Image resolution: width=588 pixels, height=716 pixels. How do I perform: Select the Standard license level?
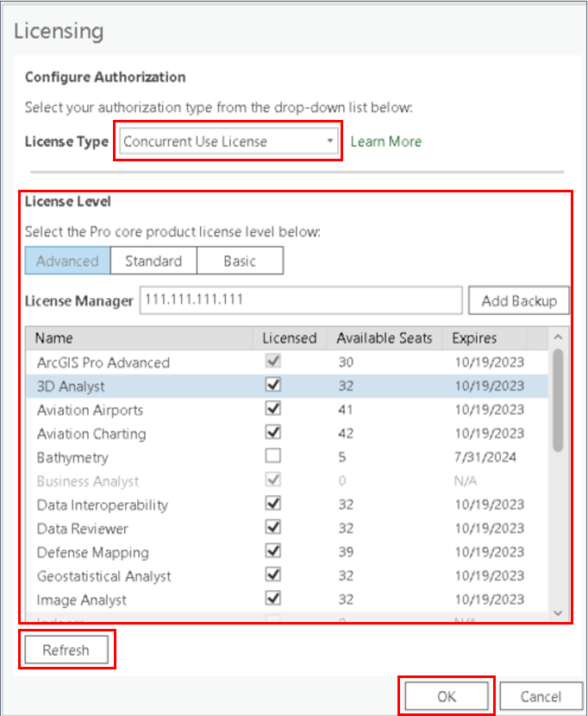[153, 261]
